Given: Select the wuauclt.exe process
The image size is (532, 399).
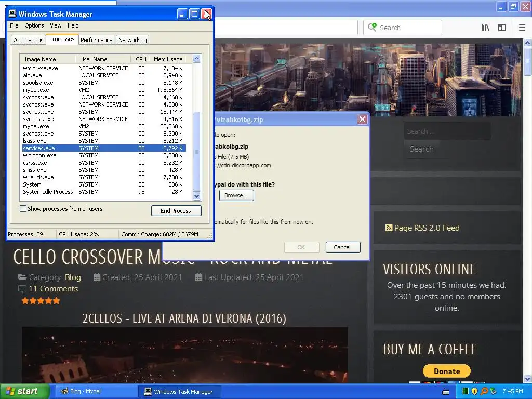Looking at the screenshot, I should tap(104, 177).
